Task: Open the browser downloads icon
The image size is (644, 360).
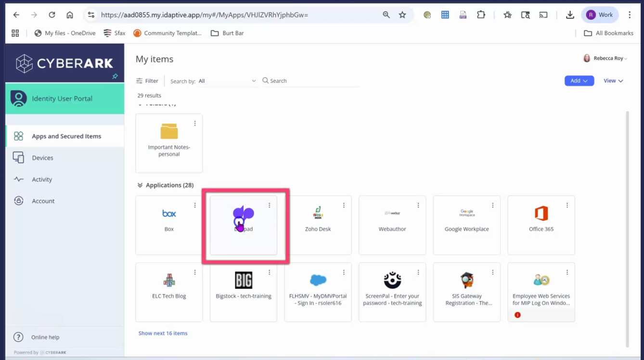Action: (570, 15)
